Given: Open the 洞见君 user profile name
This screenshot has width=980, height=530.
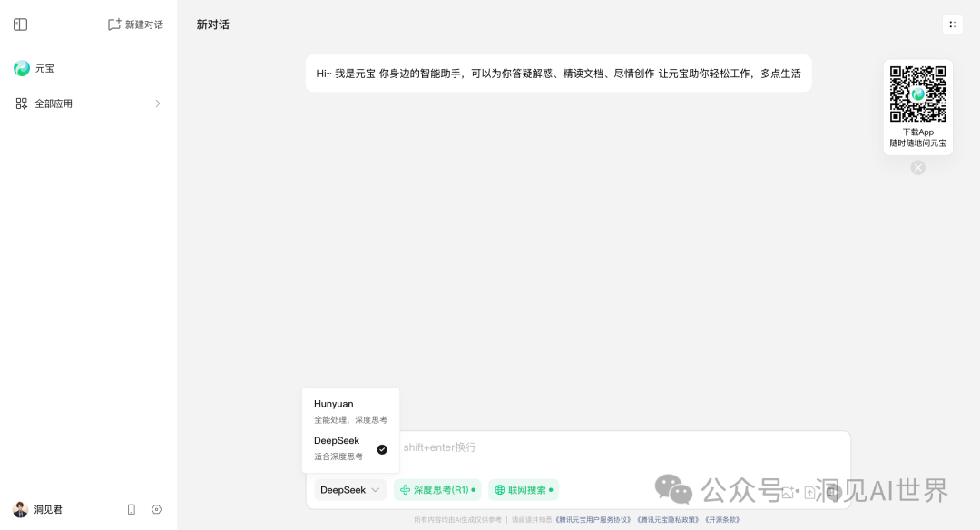Looking at the screenshot, I should 48,509.
